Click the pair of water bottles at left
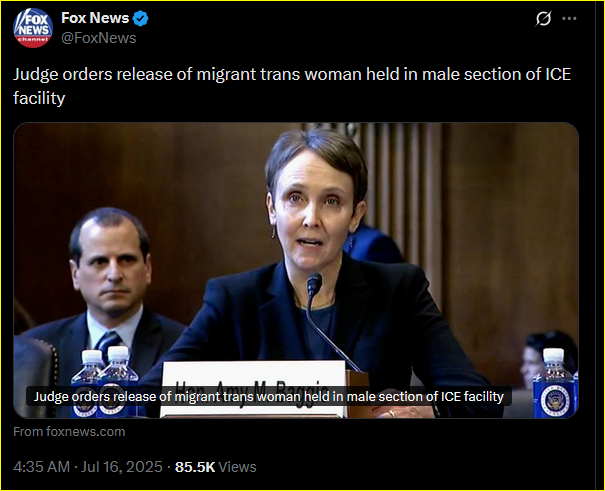The width and height of the screenshot is (605, 491). point(104,382)
